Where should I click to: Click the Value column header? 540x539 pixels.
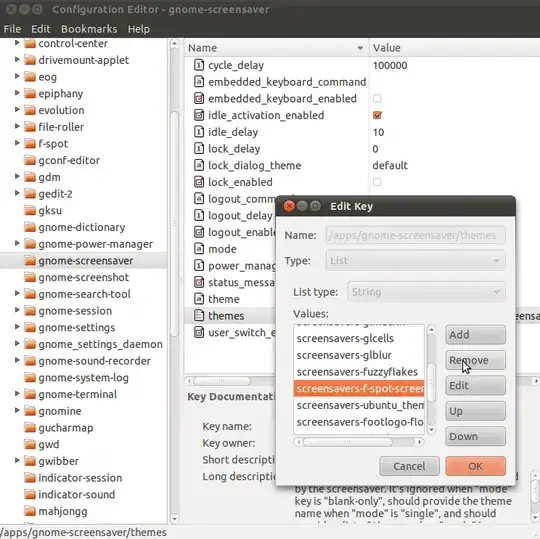[455, 48]
